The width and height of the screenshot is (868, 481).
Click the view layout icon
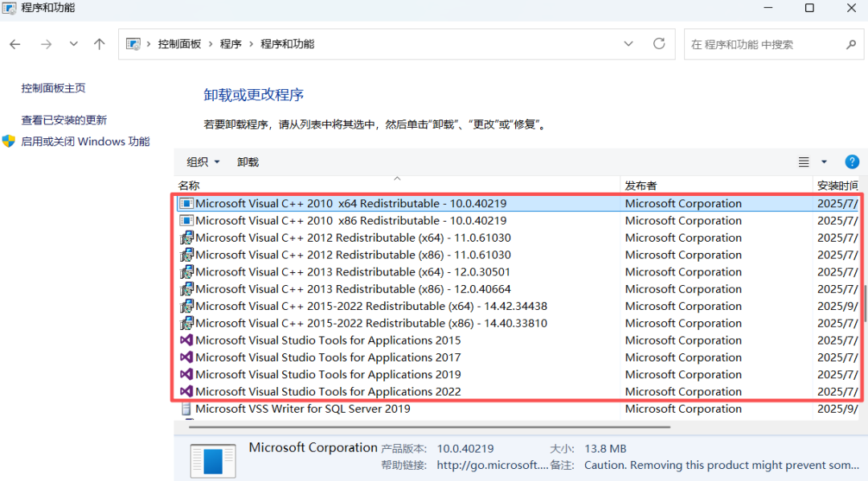click(804, 161)
